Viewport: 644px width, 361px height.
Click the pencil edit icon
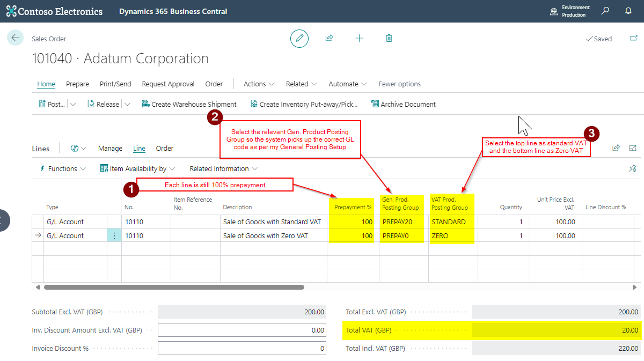click(x=299, y=38)
